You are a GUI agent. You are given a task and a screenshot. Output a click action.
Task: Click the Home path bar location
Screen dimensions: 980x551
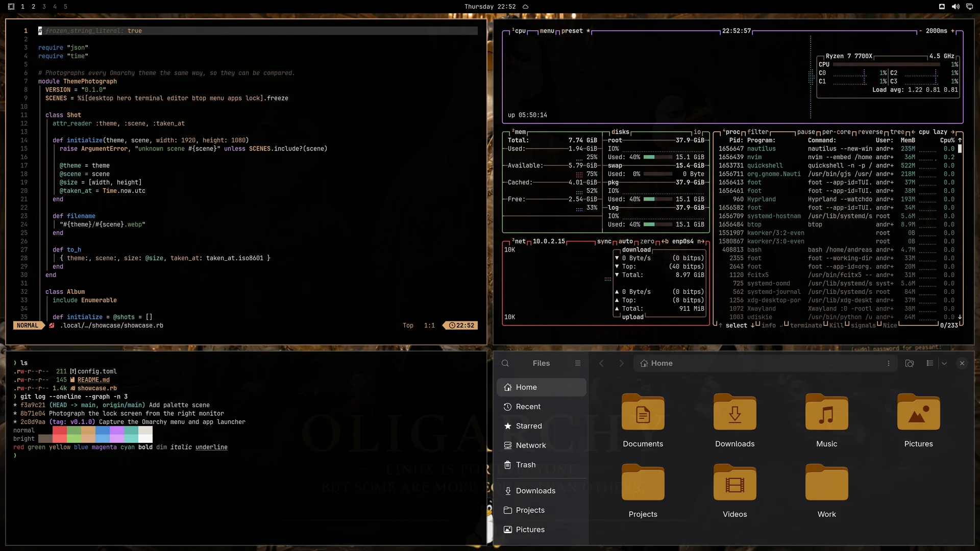[x=656, y=363]
